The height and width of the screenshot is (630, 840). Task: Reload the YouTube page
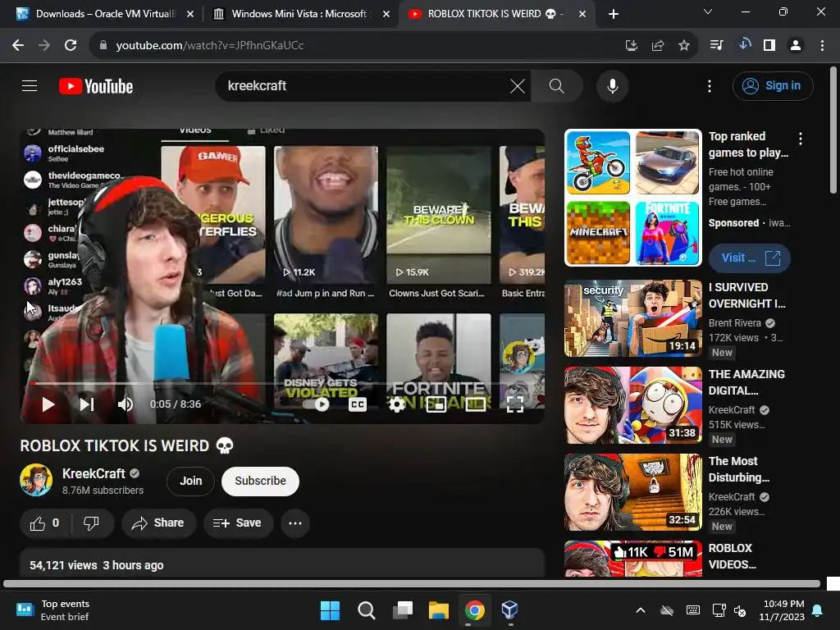[71, 46]
